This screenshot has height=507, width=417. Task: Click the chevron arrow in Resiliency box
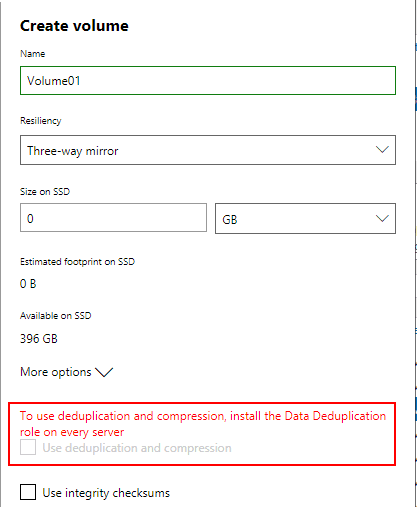tap(382, 149)
